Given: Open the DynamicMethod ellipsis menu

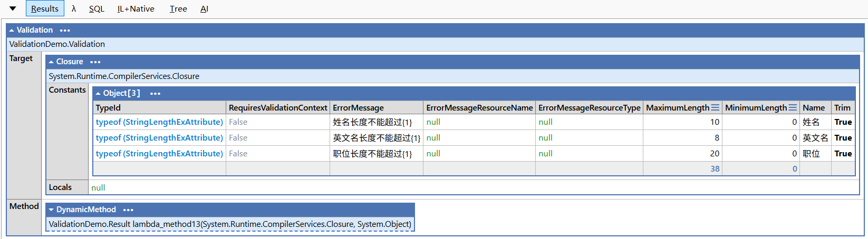Looking at the screenshot, I should point(128,210).
